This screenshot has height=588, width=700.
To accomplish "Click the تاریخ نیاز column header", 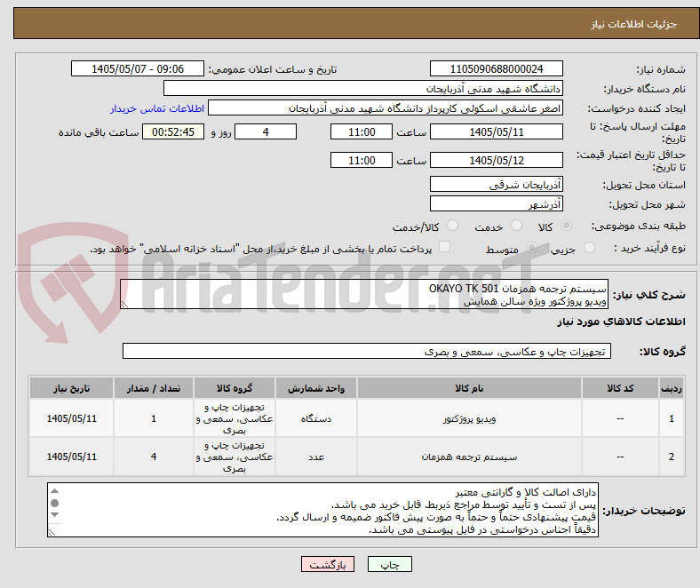I will (x=71, y=388).
